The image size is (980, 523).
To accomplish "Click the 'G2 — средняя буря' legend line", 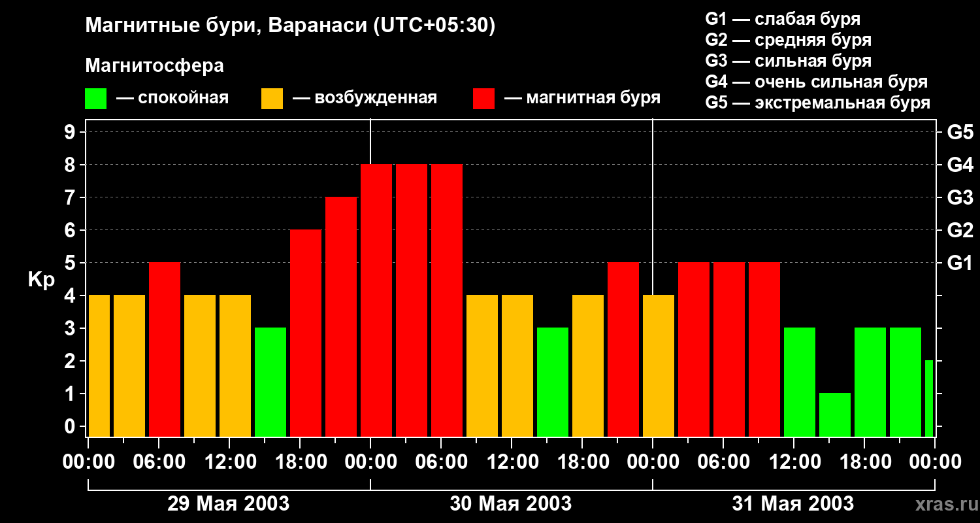I will [788, 40].
